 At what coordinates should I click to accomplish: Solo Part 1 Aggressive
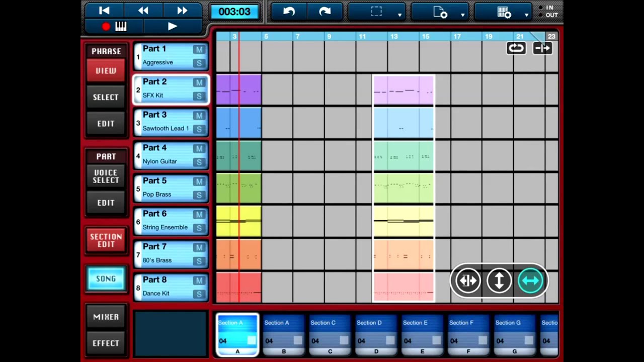[x=199, y=63]
